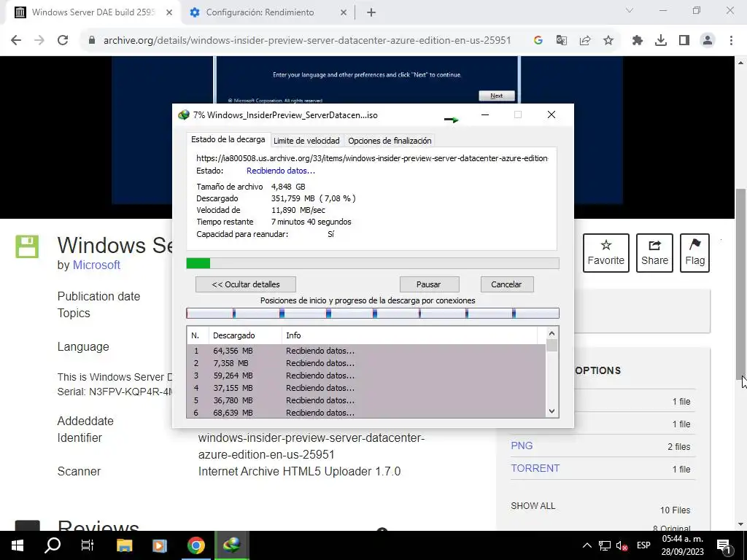Open Windows Start menu

tap(18, 545)
